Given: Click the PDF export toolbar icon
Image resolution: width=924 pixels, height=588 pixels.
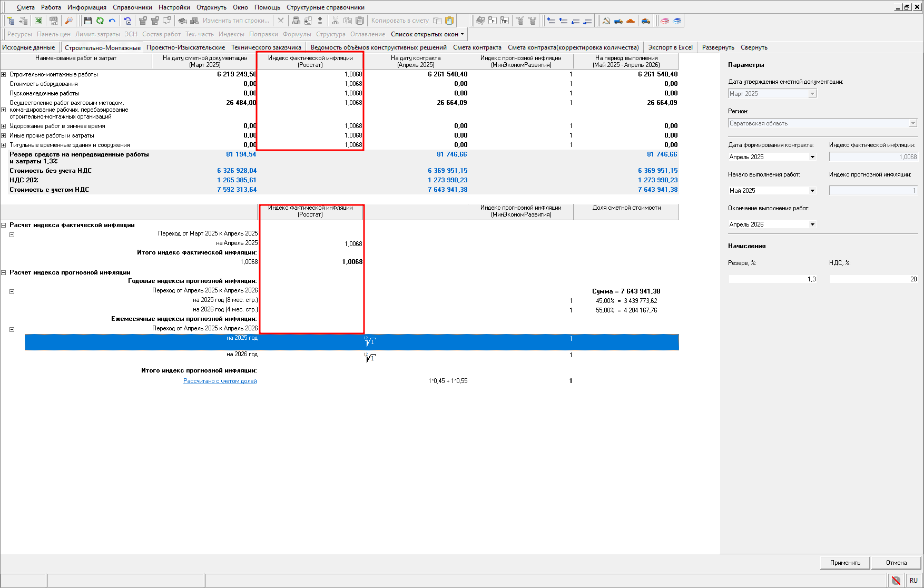Looking at the screenshot, I should [53, 21].
